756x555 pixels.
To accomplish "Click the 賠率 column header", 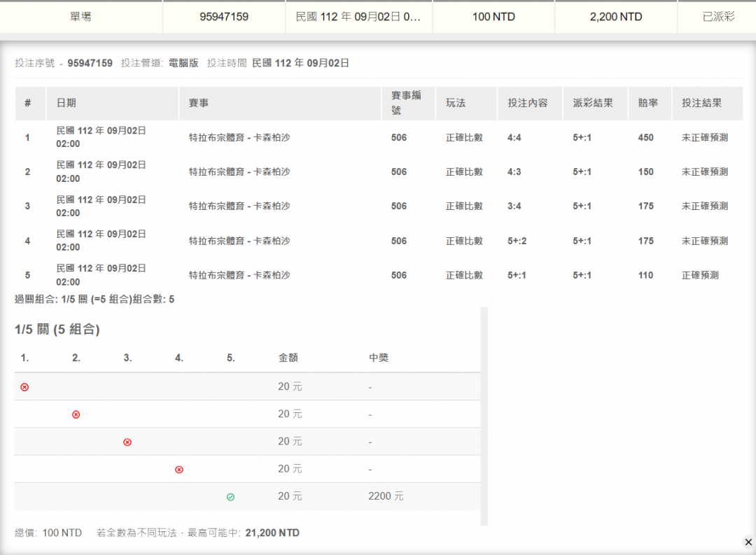I will click(650, 103).
